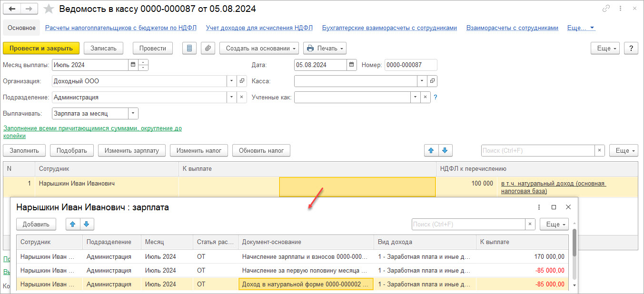Expand the Учтенные как dropdown list
The width and height of the screenshot is (644, 294).
coord(415,97)
